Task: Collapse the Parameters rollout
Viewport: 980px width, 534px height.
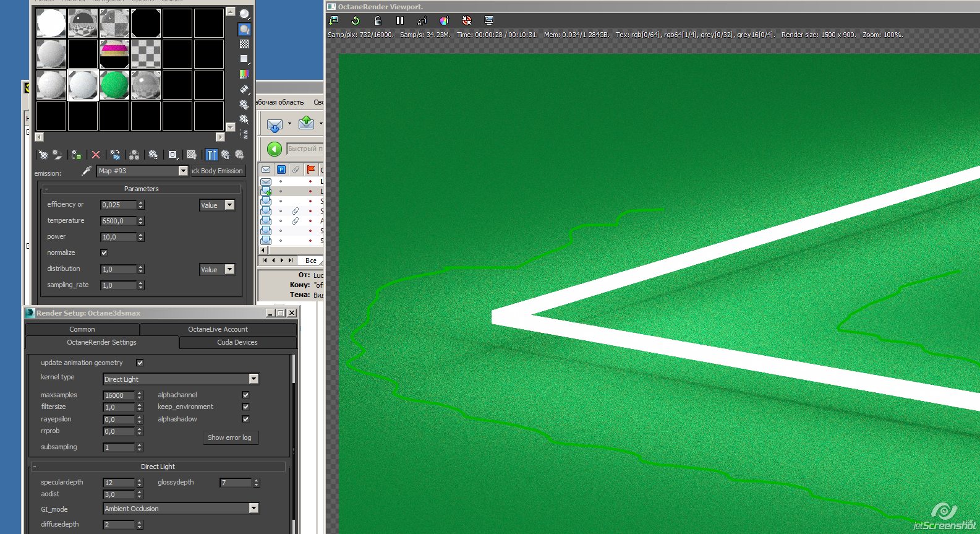Action: [x=141, y=189]
